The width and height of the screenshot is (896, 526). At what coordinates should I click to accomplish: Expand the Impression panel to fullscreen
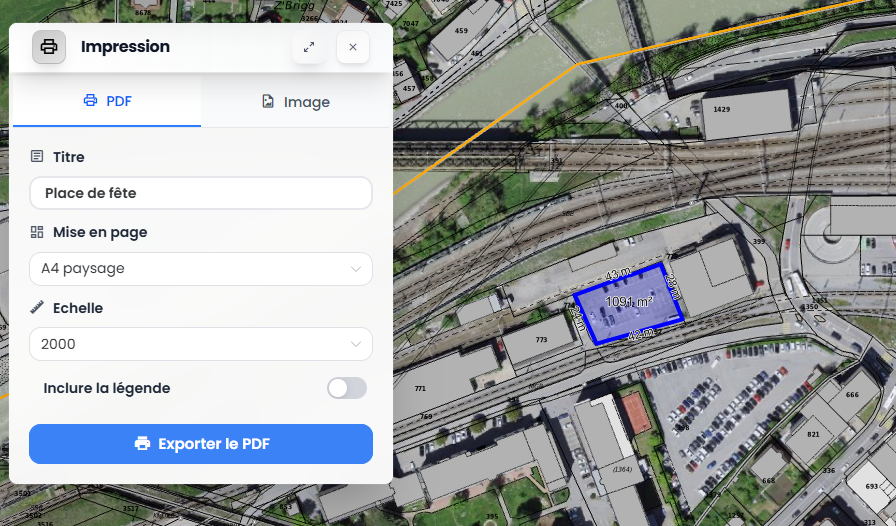[309, 47]
